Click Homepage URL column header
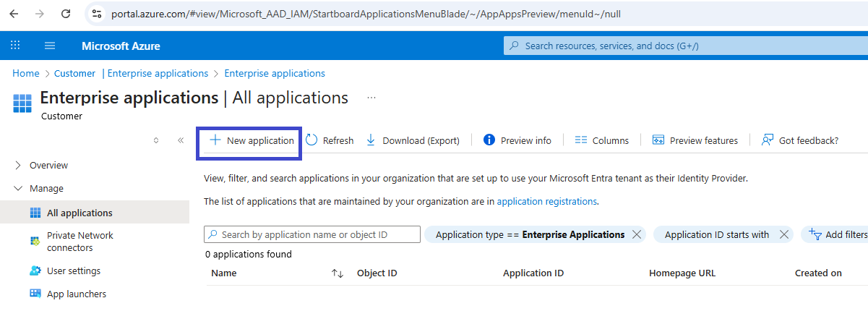 pyautogui.click(x=682, y=273)
